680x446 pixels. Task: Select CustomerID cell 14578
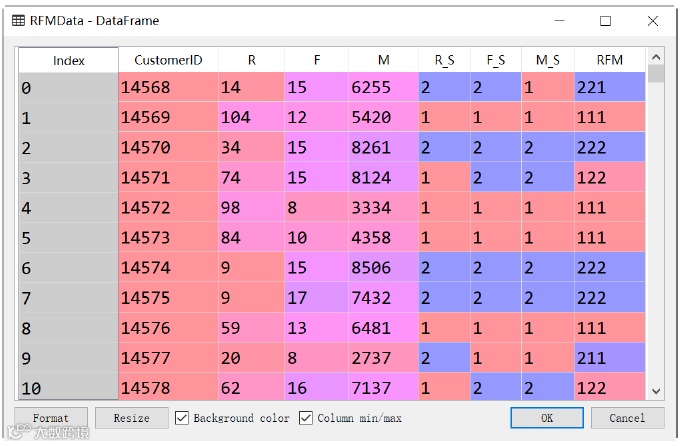168,387
